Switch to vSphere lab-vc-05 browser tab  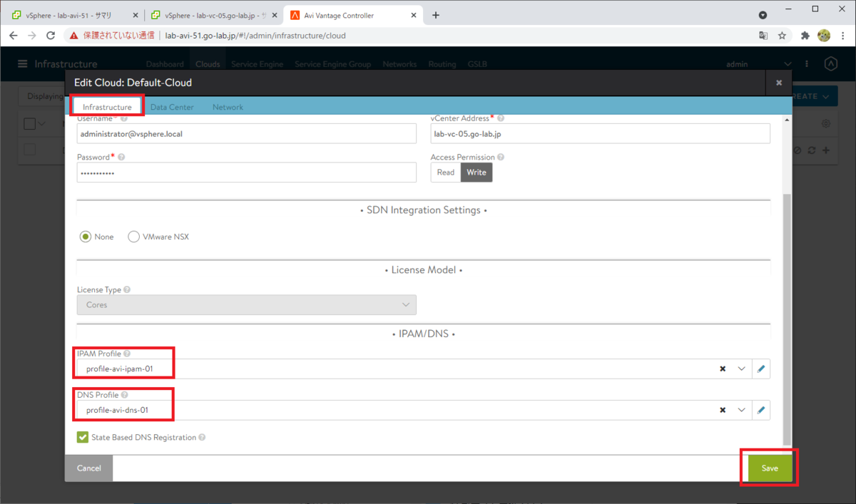coord(214,15)
